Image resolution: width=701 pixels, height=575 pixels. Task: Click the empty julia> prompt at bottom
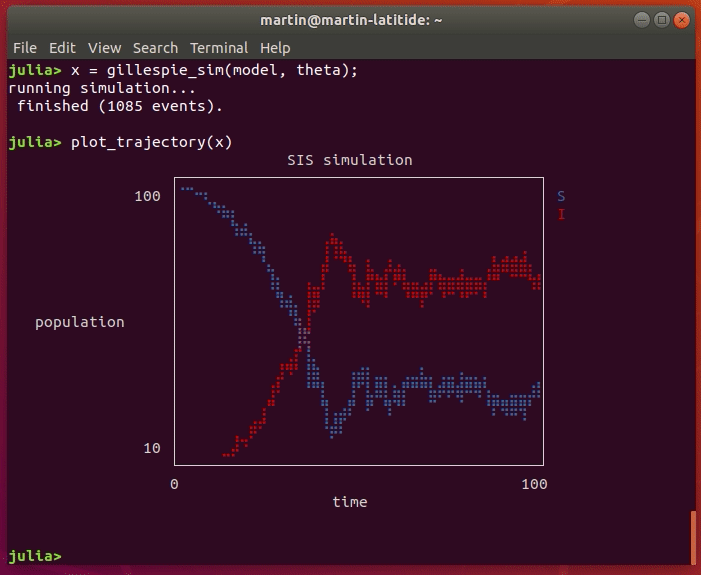[35, 556]
